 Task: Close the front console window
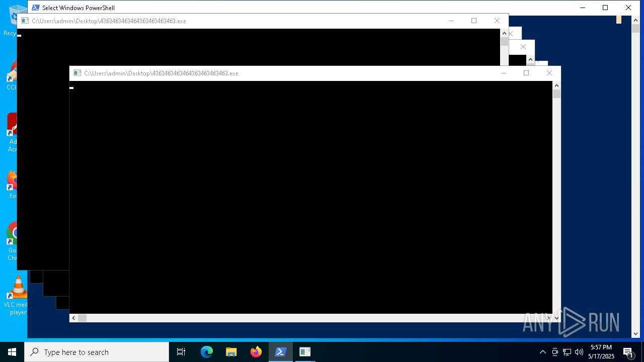549,73
